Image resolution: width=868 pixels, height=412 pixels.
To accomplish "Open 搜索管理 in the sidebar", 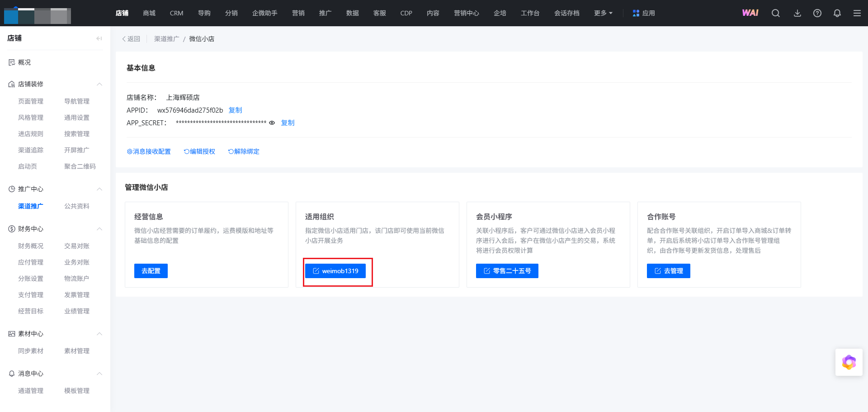I will click(77, 134).
